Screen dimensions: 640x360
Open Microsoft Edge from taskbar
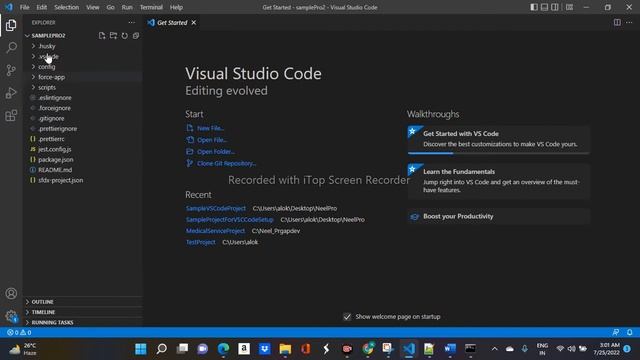point(223,349)
